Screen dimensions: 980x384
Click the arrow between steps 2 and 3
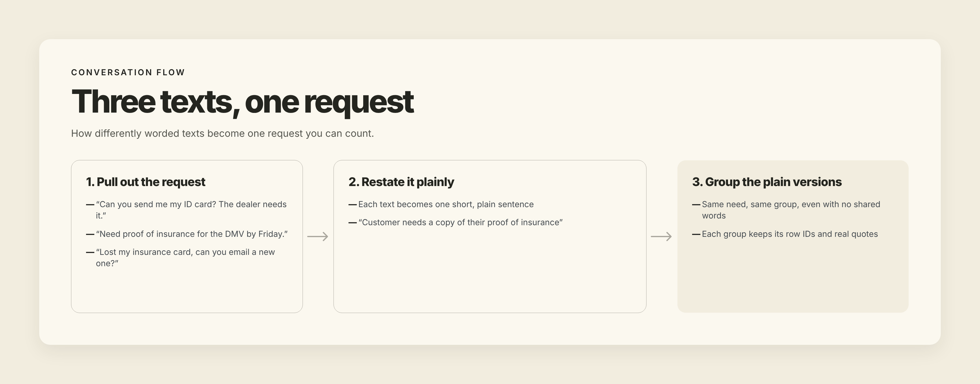point(661,237)
